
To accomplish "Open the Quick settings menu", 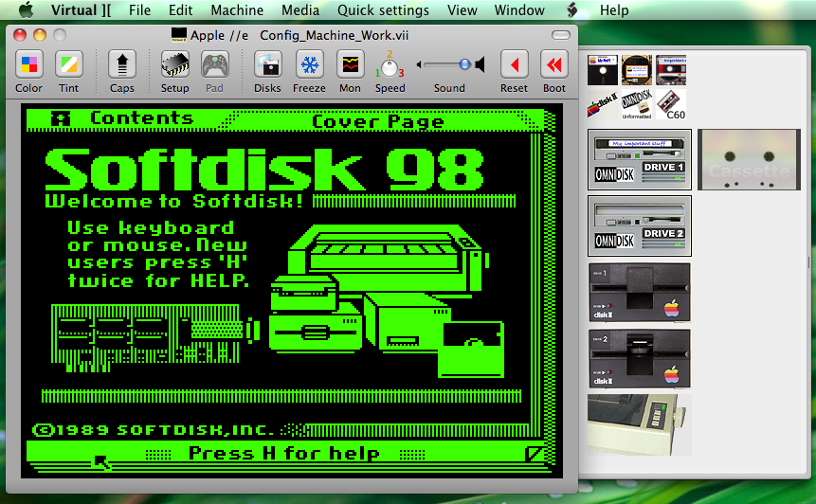I will pos(383,9).
